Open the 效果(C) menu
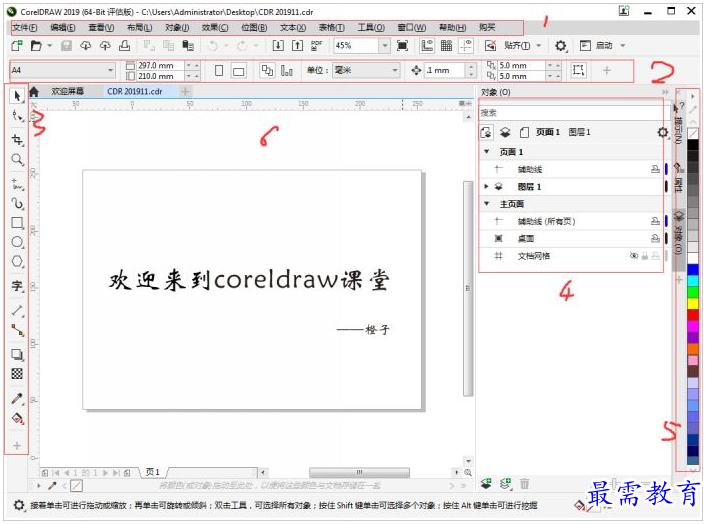The width and height of the screenshot is (709, 525). [215, 28]
